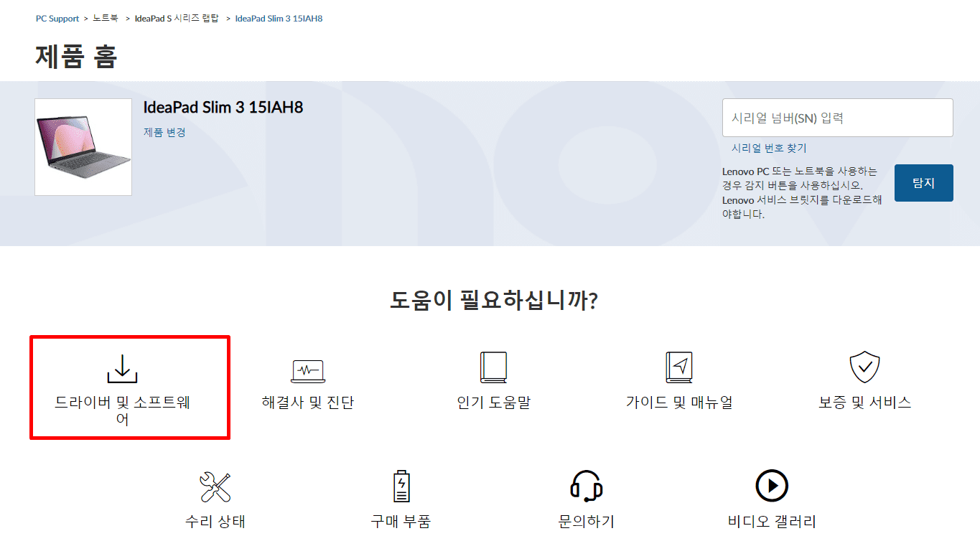Click the IdeaPad Slim 3 laptop thumbnail
Viewport: 980px width, 536px height.
83,147
